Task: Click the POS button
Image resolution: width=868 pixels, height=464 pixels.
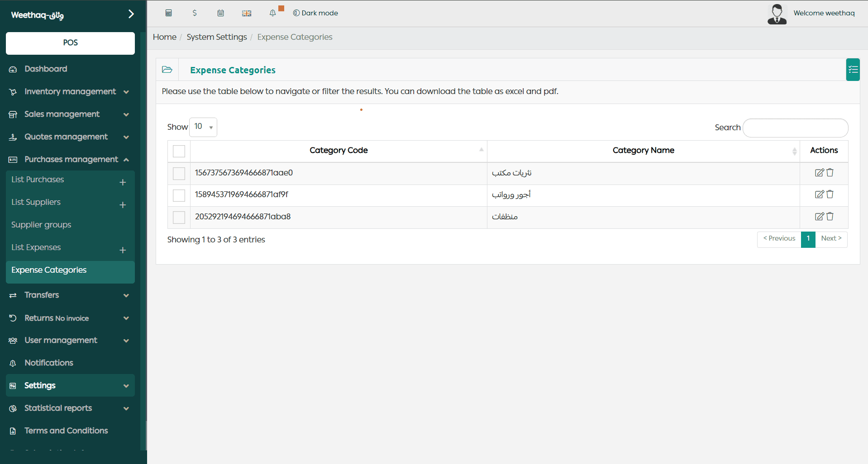Action: (70, 43)
